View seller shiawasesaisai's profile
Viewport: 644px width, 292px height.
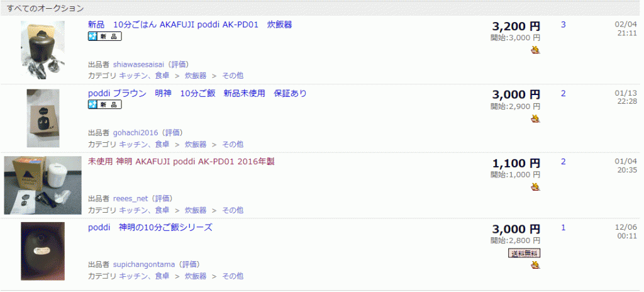tap(136, 64)
